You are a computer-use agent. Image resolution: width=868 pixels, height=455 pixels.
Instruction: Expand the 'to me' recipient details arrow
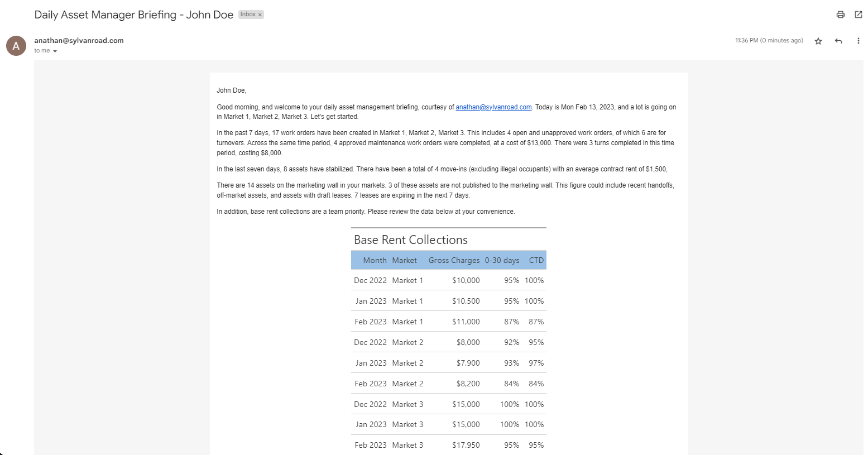55,51
